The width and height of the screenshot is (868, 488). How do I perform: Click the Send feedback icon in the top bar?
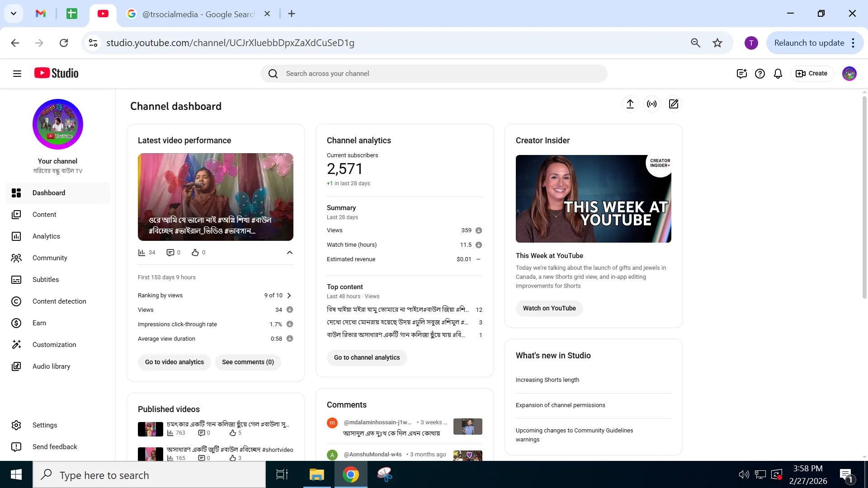(x=742, y=74)
